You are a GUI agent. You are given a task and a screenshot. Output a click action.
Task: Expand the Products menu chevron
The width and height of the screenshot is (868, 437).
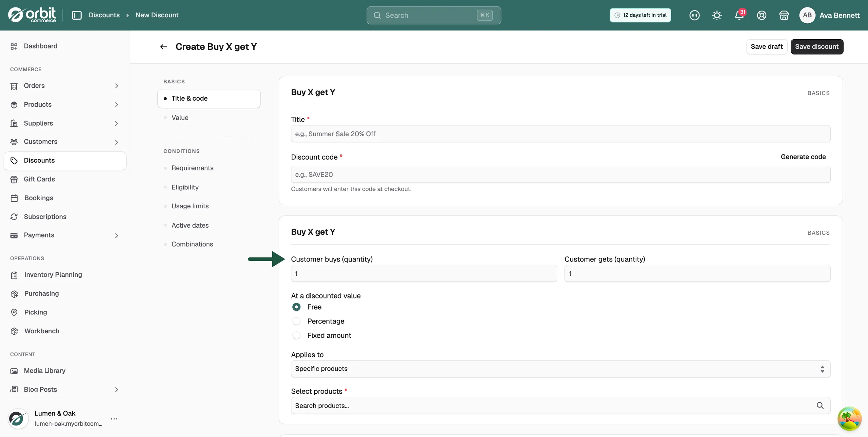116,105
